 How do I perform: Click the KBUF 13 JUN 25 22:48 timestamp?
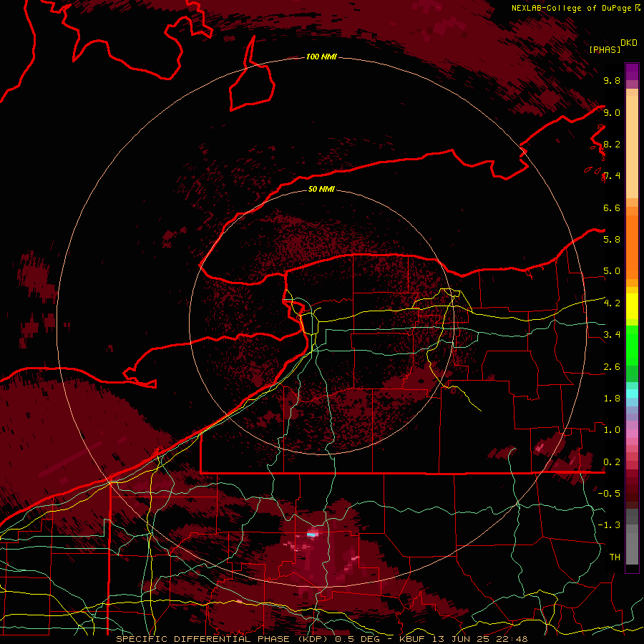[463, 639]
